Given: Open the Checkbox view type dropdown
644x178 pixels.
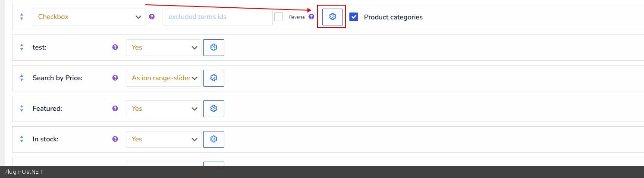Looking at the screenshot, I should pyautogui.click(x=89, y=17).
